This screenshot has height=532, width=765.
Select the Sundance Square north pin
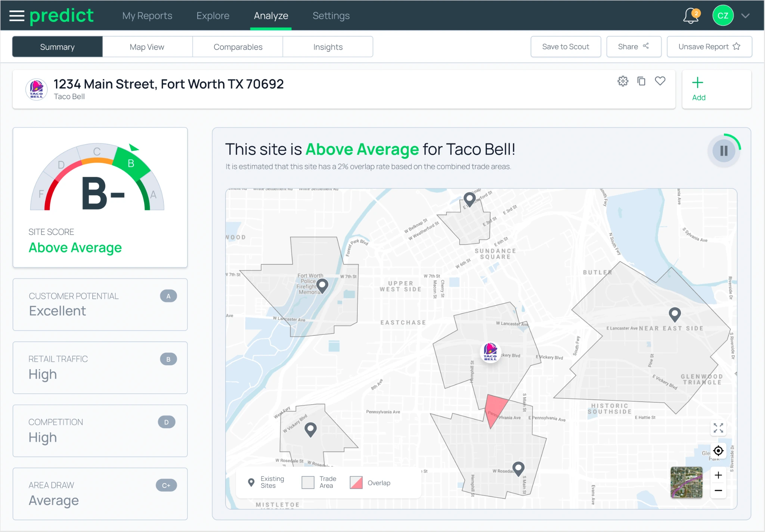point(469,199)
